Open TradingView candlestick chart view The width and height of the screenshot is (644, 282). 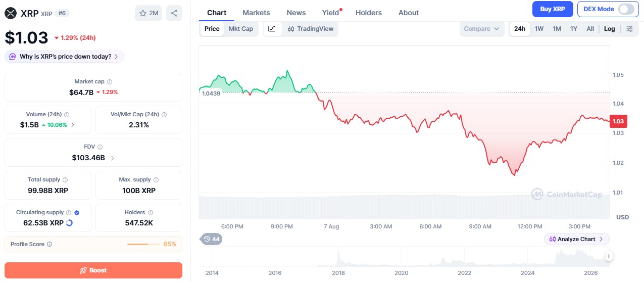pos(311,29)
